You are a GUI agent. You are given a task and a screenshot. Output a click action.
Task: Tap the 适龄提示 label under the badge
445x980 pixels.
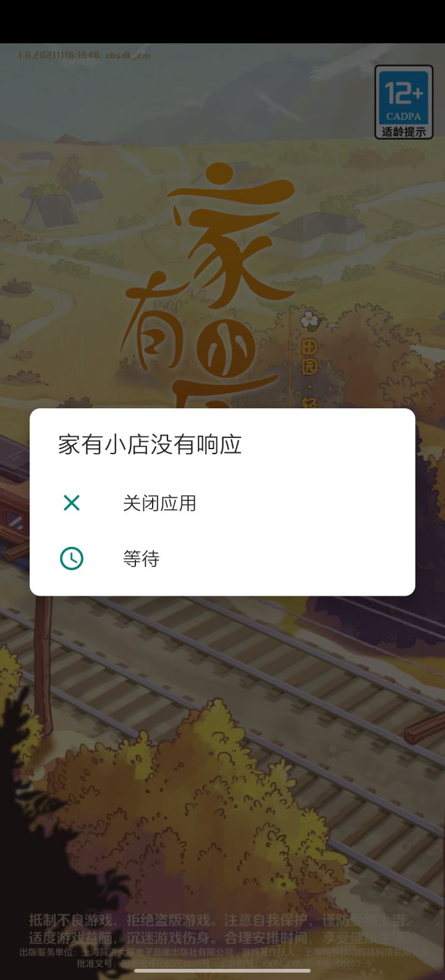pos(404,132)
